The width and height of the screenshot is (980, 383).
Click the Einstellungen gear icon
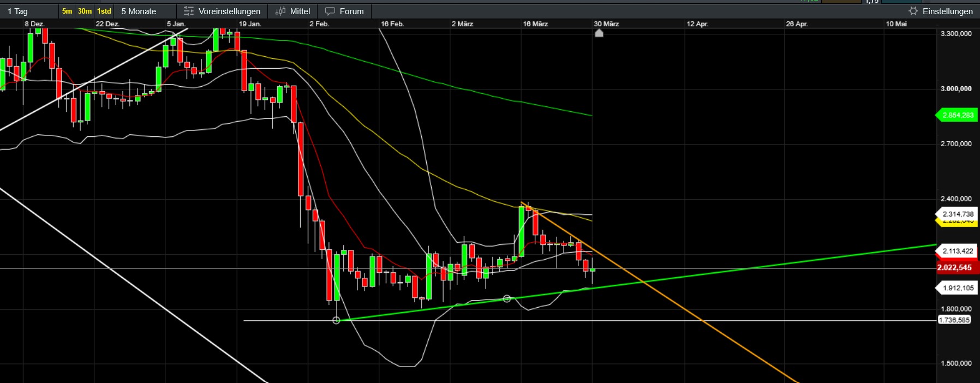[913, 11]
